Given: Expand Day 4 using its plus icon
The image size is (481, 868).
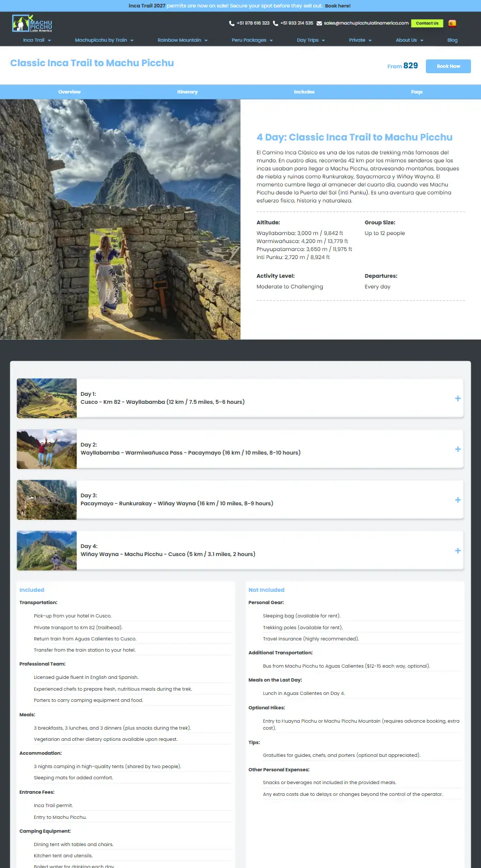Looking at the screenshot, I should coord(457,551).
